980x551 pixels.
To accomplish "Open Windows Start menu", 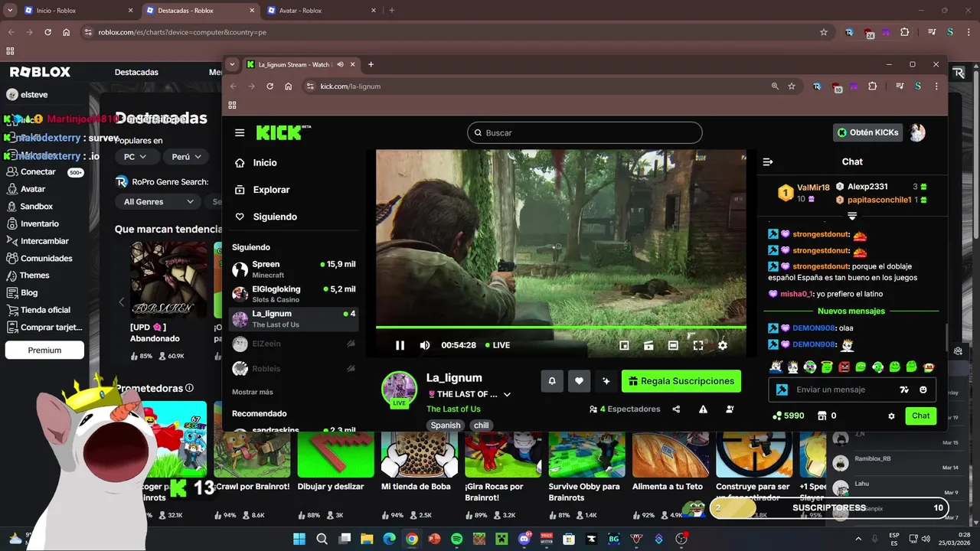I will pyautogui.click(x=299, y=539).
